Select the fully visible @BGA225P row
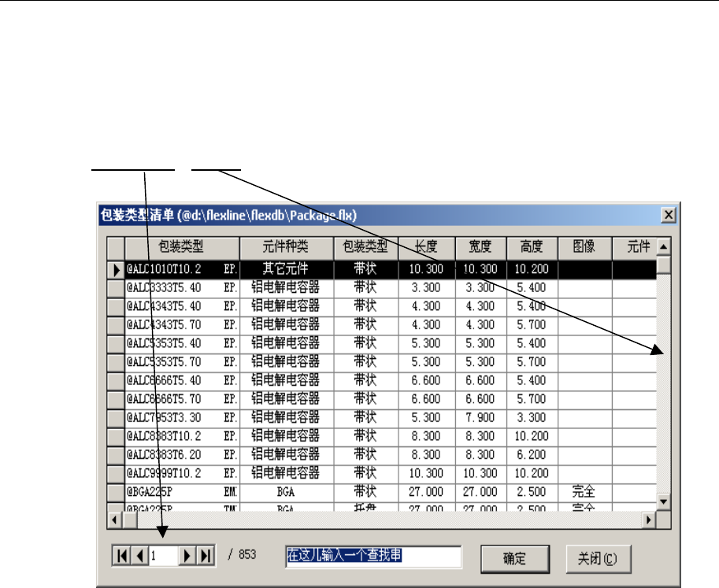 click(x=381, y=492)
